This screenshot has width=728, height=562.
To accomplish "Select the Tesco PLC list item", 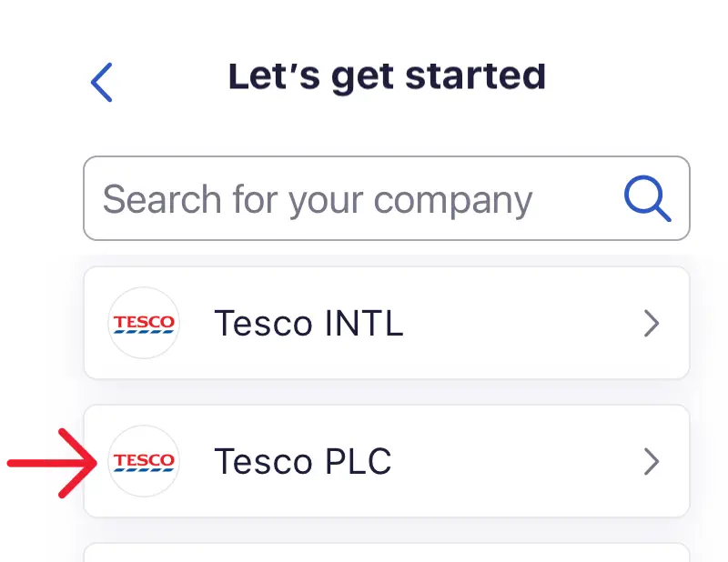I will coord(386,462).
